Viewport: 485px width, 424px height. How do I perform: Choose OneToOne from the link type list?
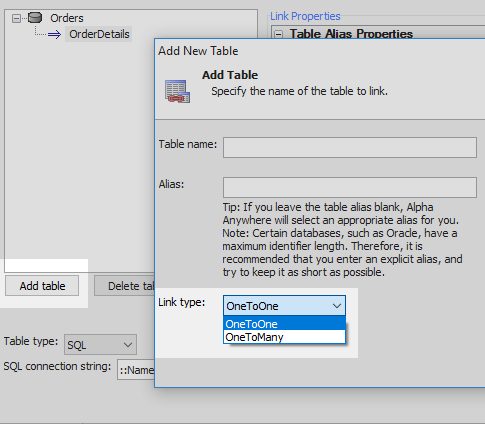284,324
